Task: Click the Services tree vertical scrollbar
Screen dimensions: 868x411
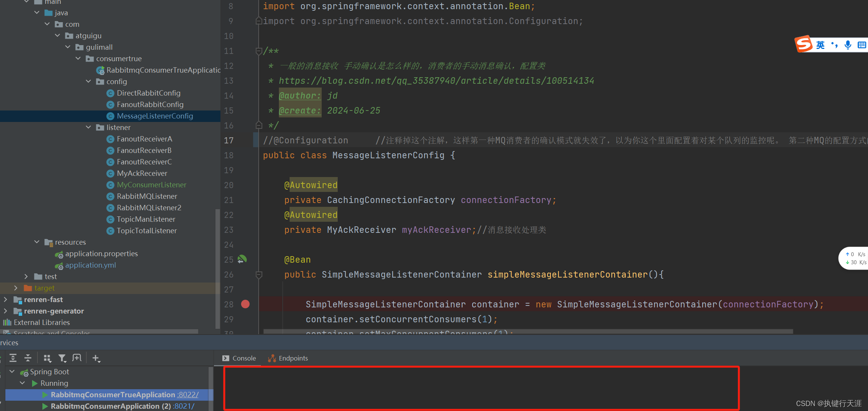Action: (211, 388)
